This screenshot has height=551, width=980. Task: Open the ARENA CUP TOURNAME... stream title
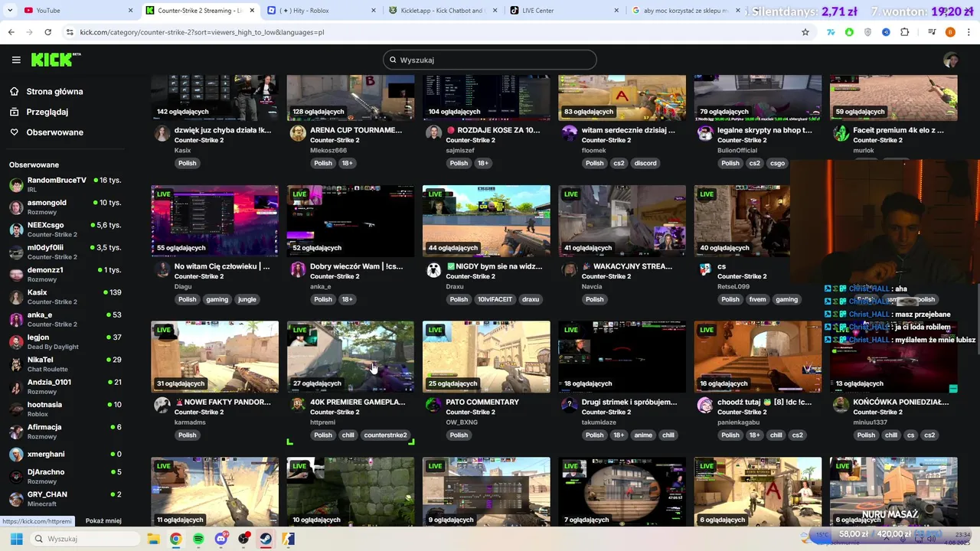(x=356, y=130)
